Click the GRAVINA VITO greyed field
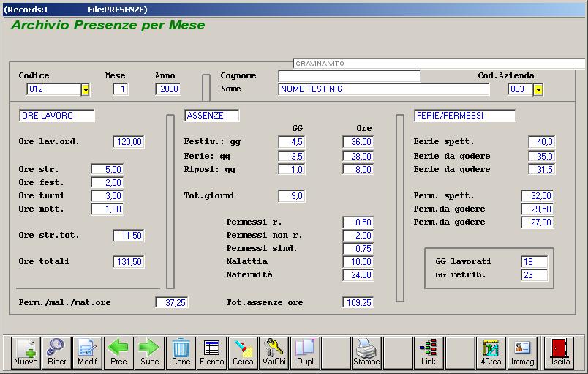The image size is (588, 374). pos(439,64)
